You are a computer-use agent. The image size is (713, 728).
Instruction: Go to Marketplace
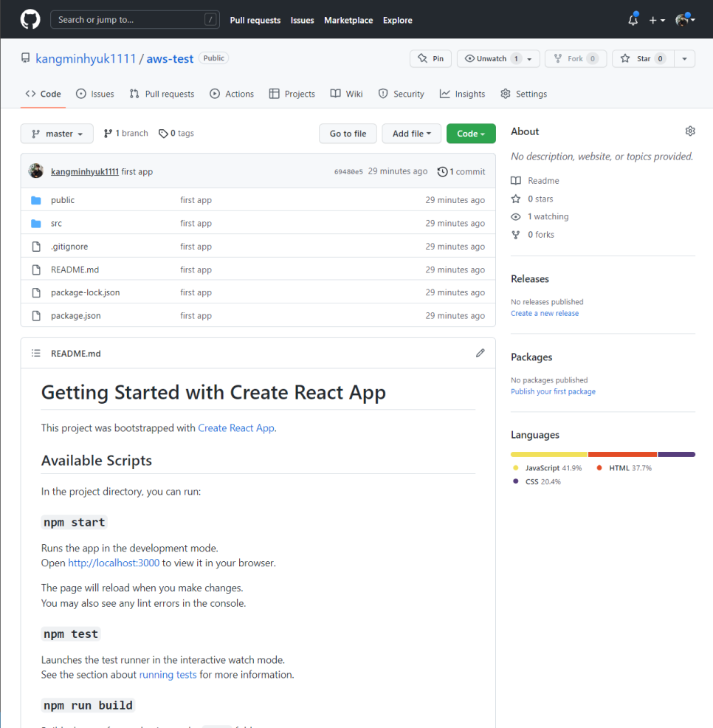[348, 20]
